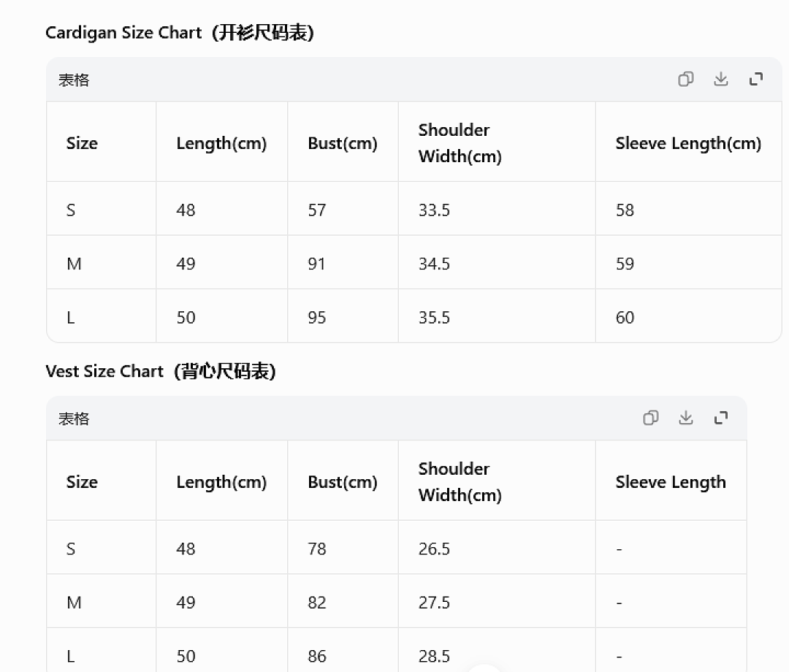The height and width of the screenshot is (672, 789).
Task: Expand the Vest table to fullscreen
Action: coord(720,418)
